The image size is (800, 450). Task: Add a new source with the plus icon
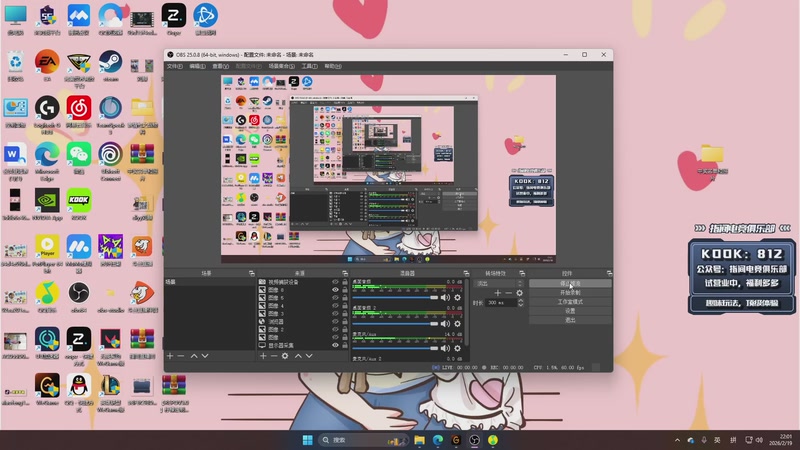pyautogui.click(x=263, y=356)
